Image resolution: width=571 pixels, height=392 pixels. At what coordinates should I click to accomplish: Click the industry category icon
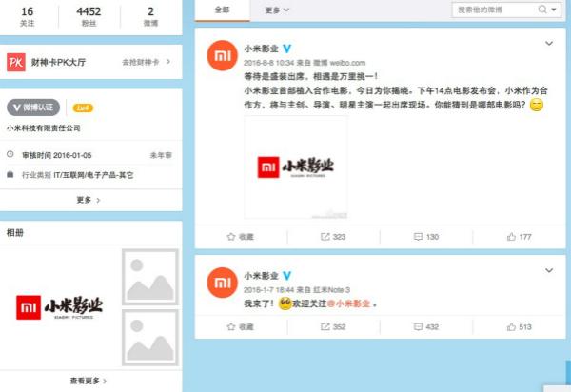[x=10, y=175]
